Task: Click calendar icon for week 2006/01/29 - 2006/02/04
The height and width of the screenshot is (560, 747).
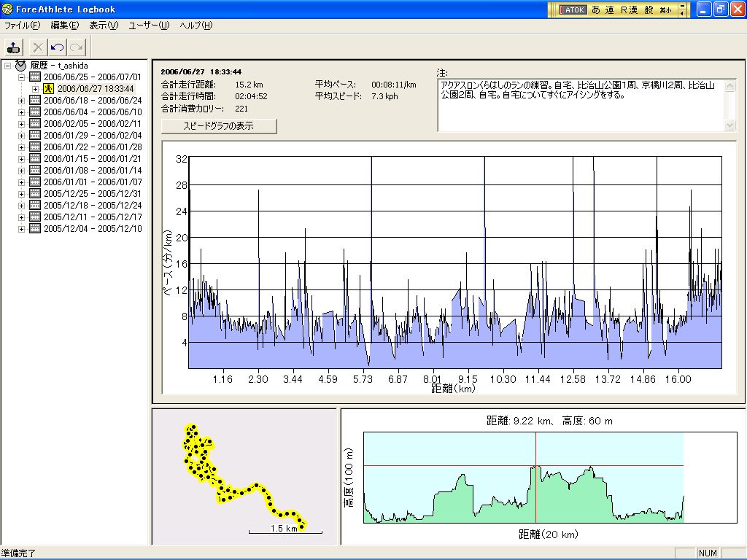Action: click(x=35, y=135)
